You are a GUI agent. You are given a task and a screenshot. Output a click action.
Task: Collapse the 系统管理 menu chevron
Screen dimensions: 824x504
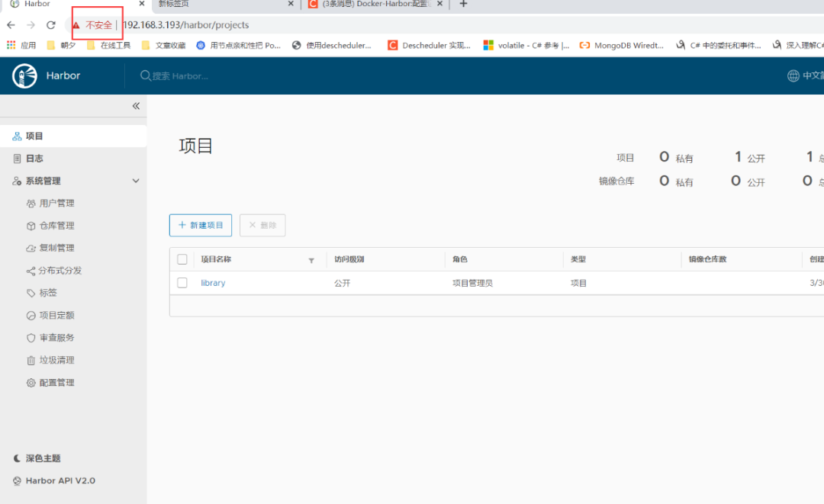pos(136,181)
